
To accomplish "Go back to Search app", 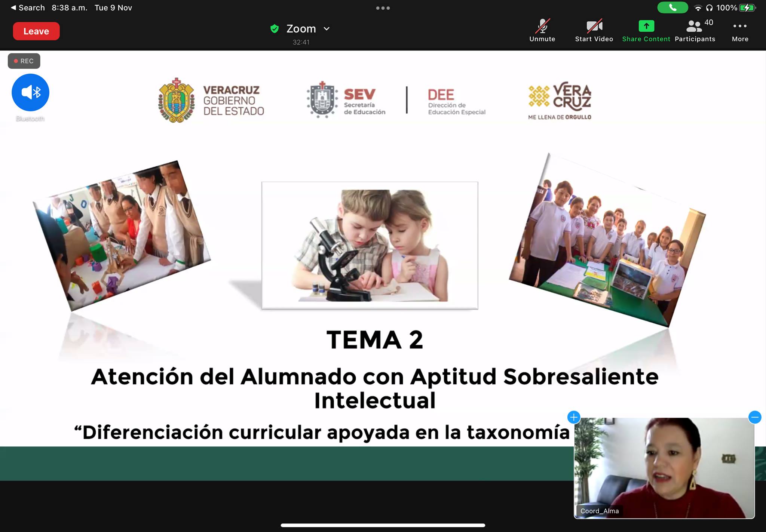I will coord(27,7).
